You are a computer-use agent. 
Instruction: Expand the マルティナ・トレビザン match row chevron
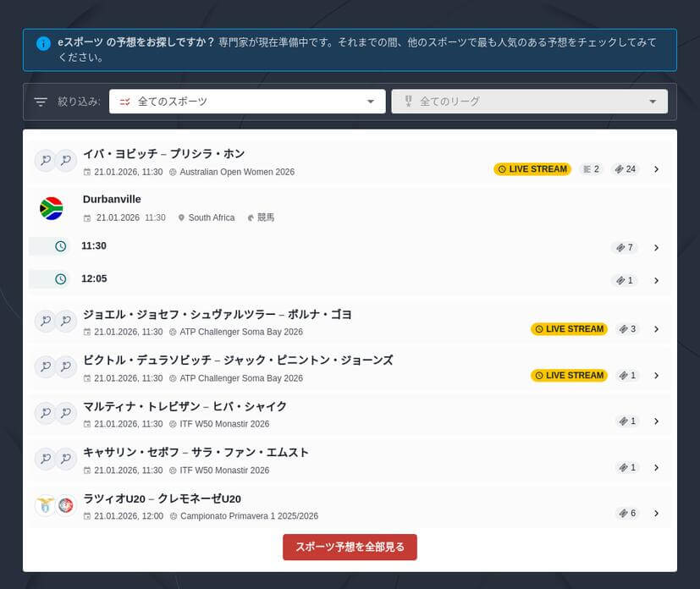657,421
